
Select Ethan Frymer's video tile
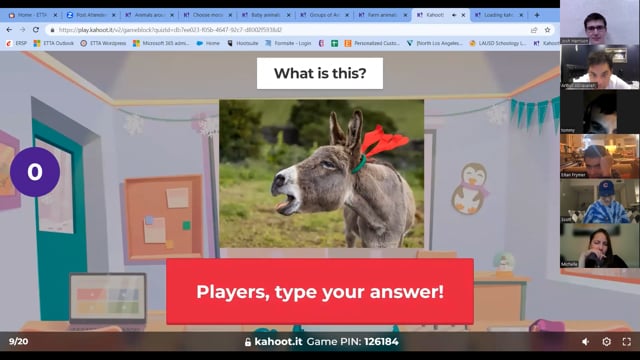coord(599,156)
